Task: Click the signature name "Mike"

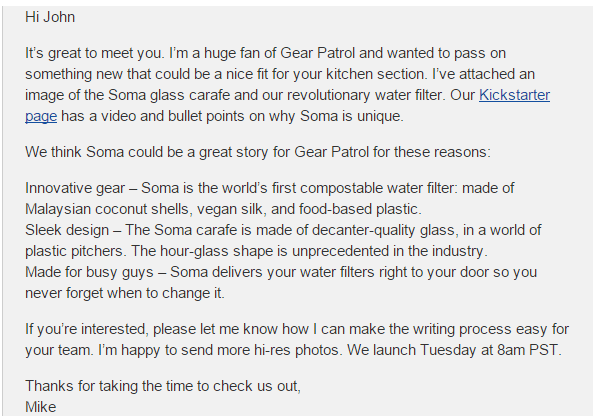Action: (40, 407)
